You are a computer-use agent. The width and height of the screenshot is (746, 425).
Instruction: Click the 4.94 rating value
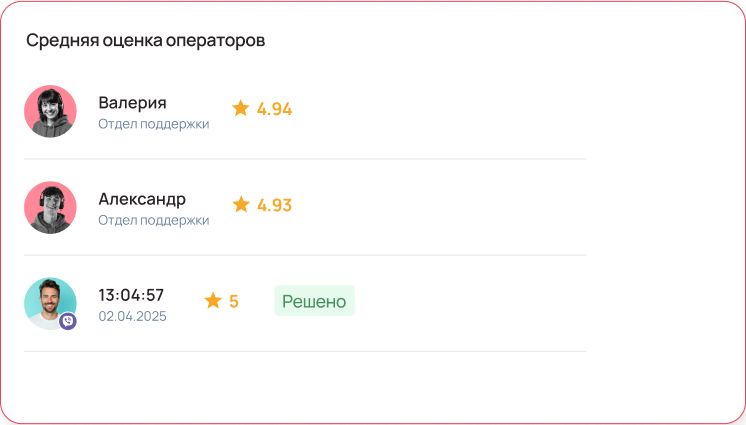coord(274,108)
